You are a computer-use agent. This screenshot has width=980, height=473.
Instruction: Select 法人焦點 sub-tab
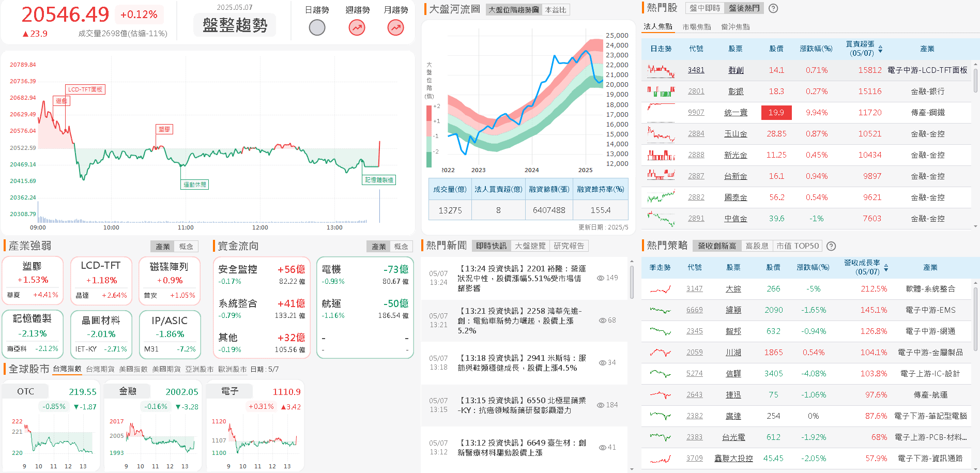pyautogui.click(x=658, y=26)
